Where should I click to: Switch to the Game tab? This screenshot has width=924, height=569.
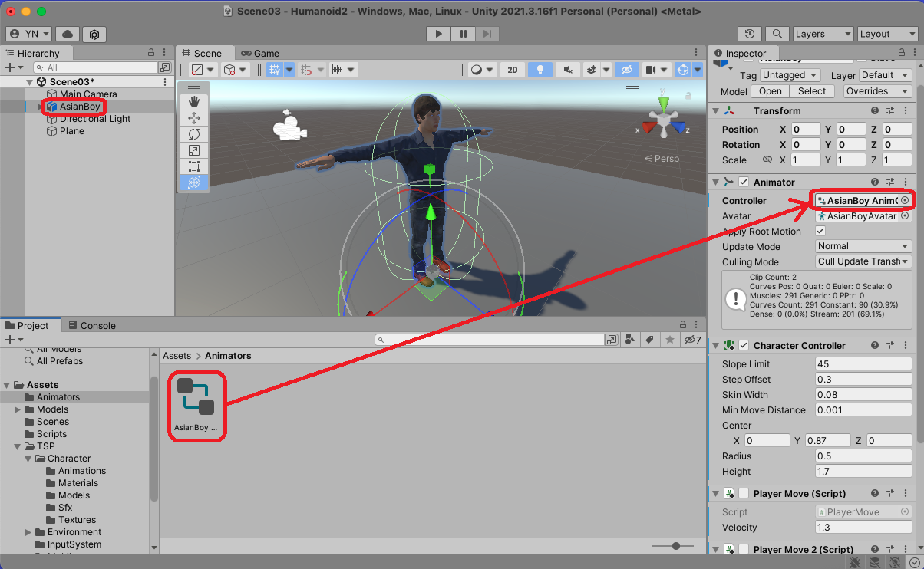click(x=260, y=53)
